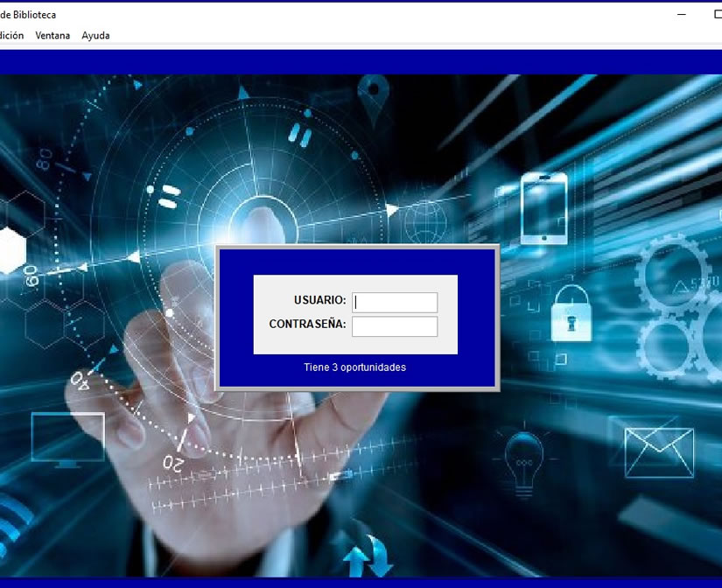Click the CONTRASEÑA label text
Screen dimensions: 722x588
[307, 325]
